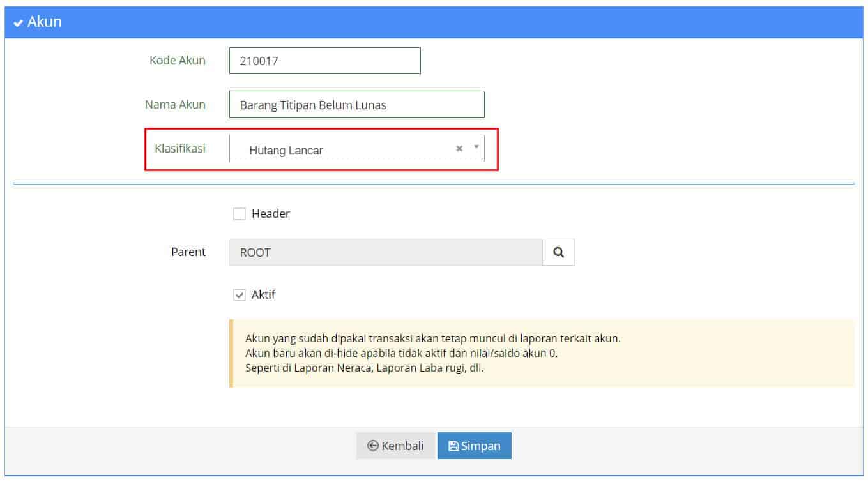Open the Klasifikasi dropdown arrow
The width and height of the screenshot is (868, 482).
point(476,147)
